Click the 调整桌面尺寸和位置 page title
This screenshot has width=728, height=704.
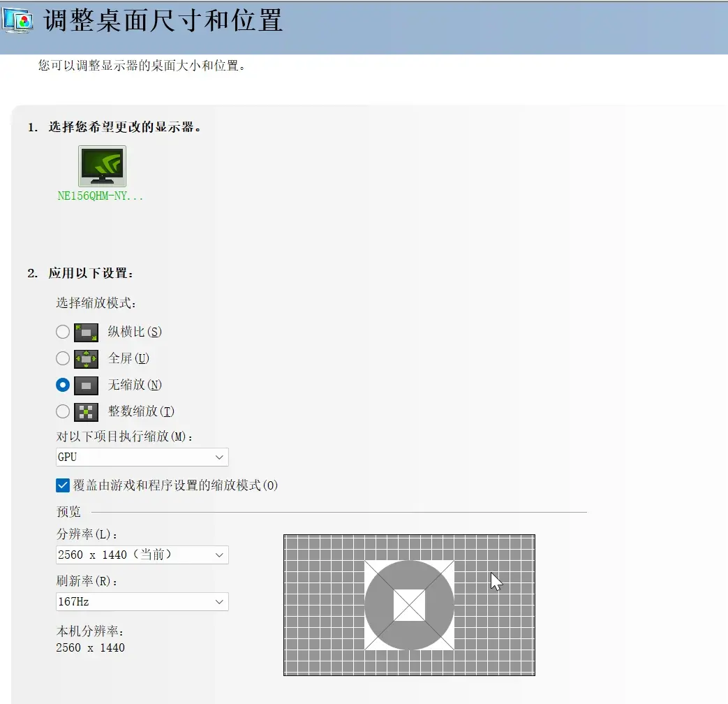163,21
